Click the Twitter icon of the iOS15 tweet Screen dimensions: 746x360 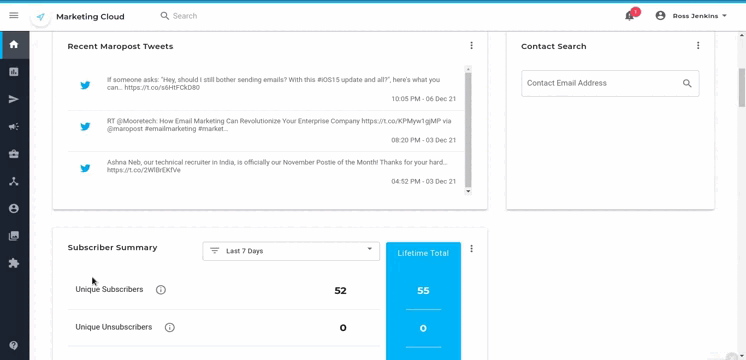85,86
